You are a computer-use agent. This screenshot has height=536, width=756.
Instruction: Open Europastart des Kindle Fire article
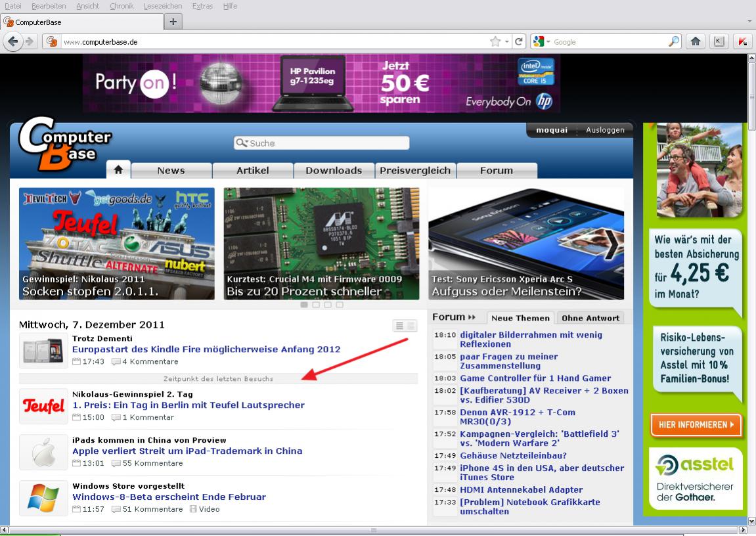tap(206, 349)
